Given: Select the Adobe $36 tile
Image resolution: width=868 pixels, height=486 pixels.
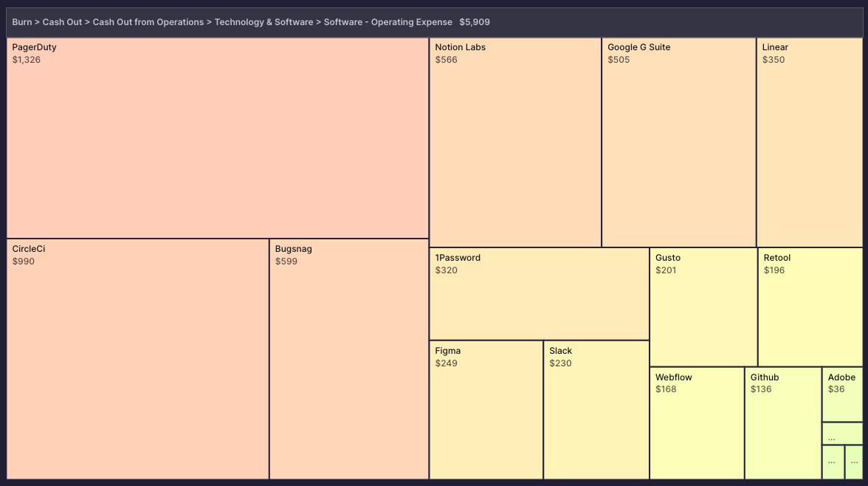Looking at the screenshot, I should (843, 394).
